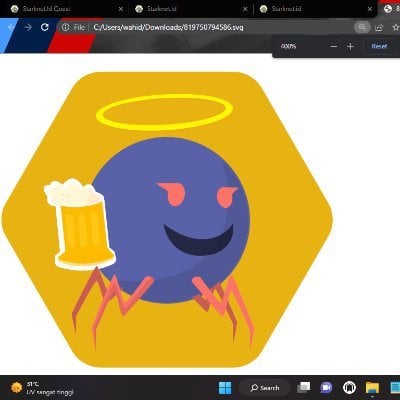Screen dimensions: 400x400
Task: Open the weather widget showing UV sangat tinggi
Action: (42, 388)
